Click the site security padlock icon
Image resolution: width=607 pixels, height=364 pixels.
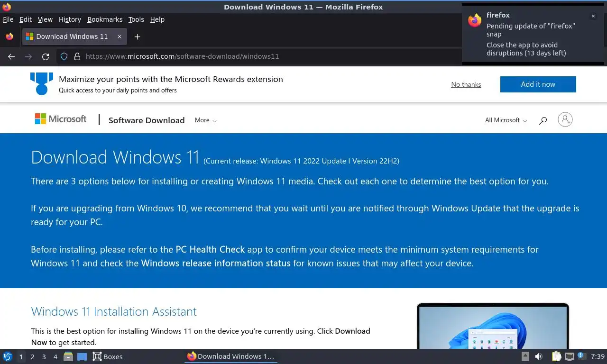(77, 56)
